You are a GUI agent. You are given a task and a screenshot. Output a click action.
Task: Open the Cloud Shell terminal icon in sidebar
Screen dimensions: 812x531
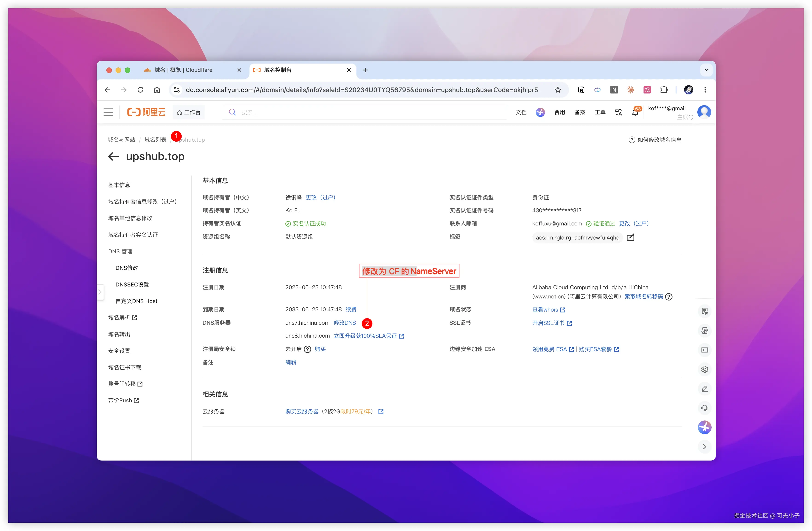point(705,350)
